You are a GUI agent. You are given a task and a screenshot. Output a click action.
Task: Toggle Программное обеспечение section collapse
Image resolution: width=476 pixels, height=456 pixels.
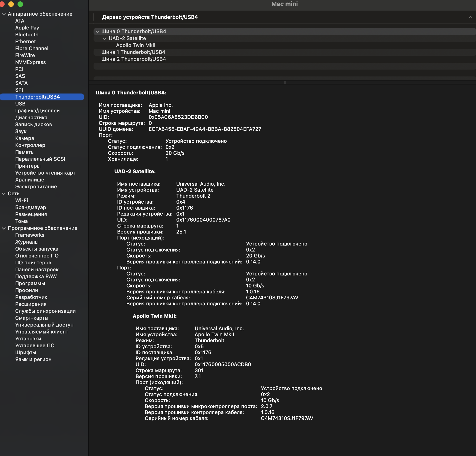(x=4, y=228)
